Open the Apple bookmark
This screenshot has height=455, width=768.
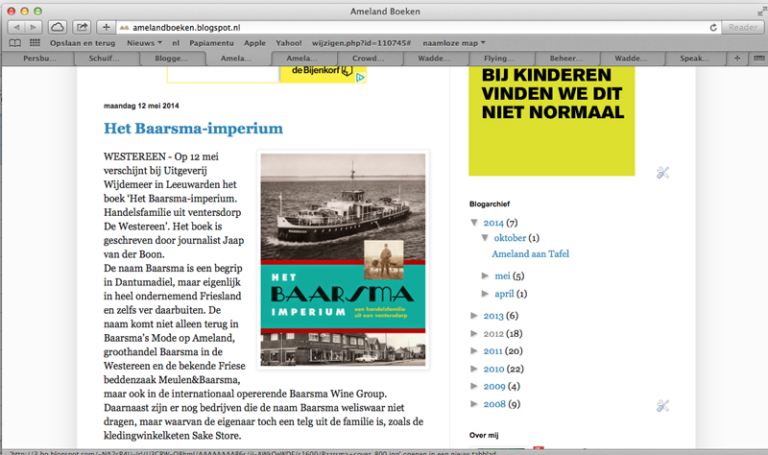255,43
